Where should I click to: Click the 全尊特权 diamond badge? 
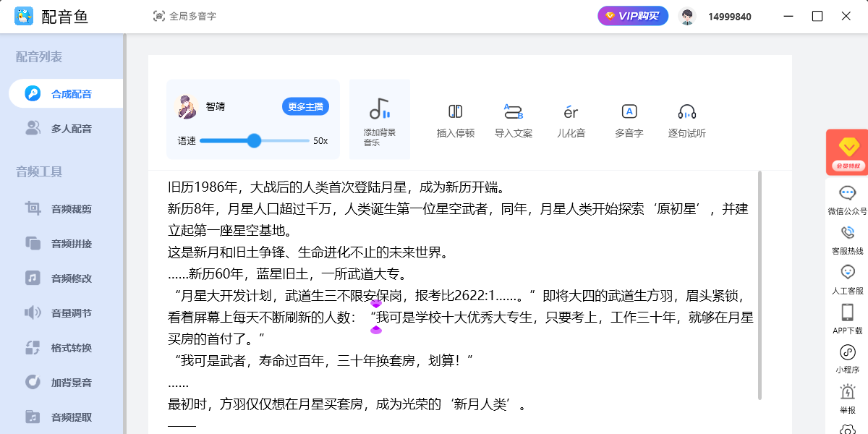pyautogui.click(x=847, y=152)
